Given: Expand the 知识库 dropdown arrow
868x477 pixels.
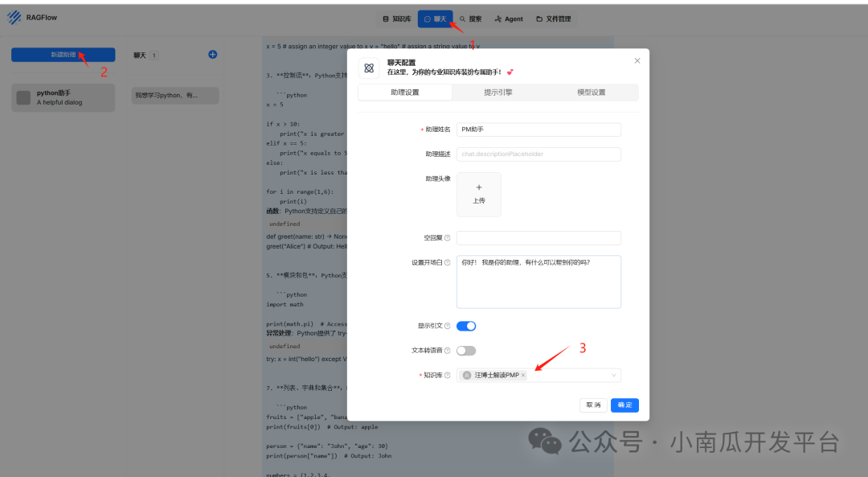Looking at the screenshot, I should 613,375.
